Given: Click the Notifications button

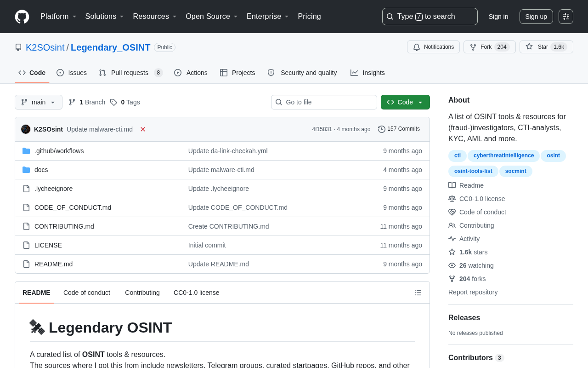Looking at the screenshot, I should (433, 47).
